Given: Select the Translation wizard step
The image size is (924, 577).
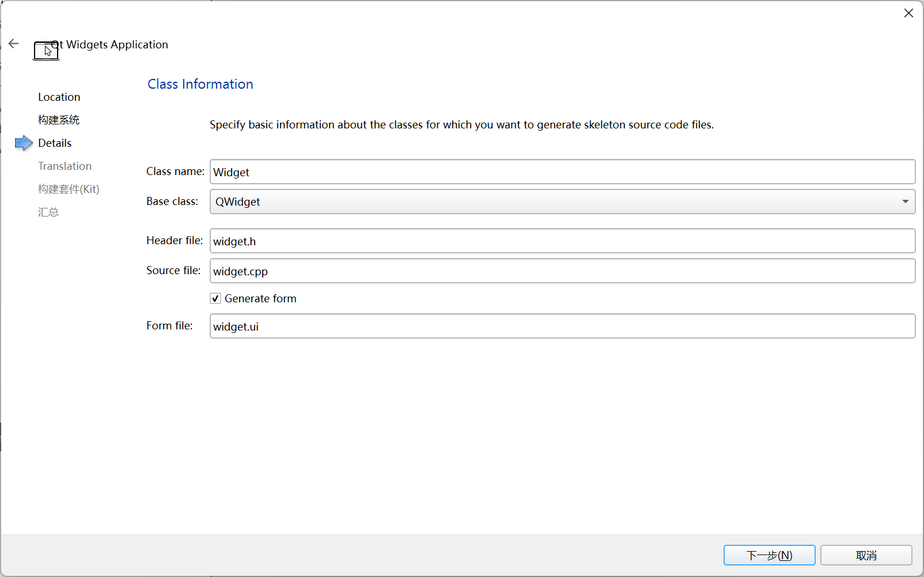Looking at the screenshot, I should click(x=65, y=166).
